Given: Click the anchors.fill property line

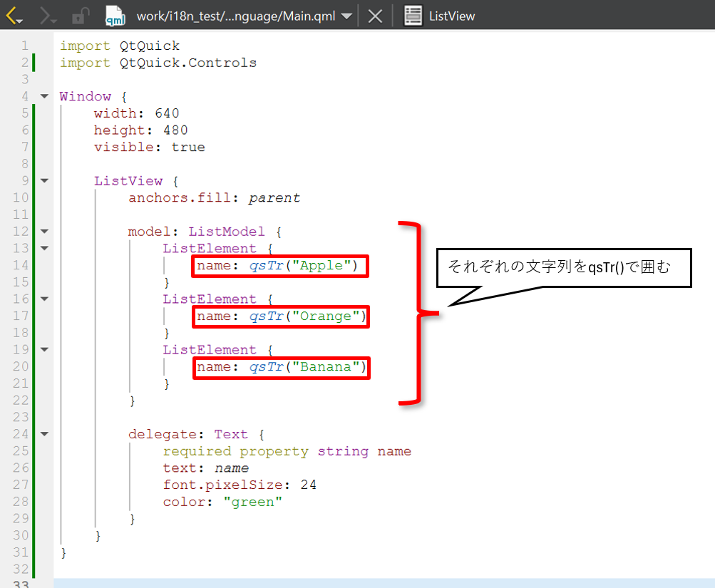Looking at the screenshot, I should [x=214, y=198].
